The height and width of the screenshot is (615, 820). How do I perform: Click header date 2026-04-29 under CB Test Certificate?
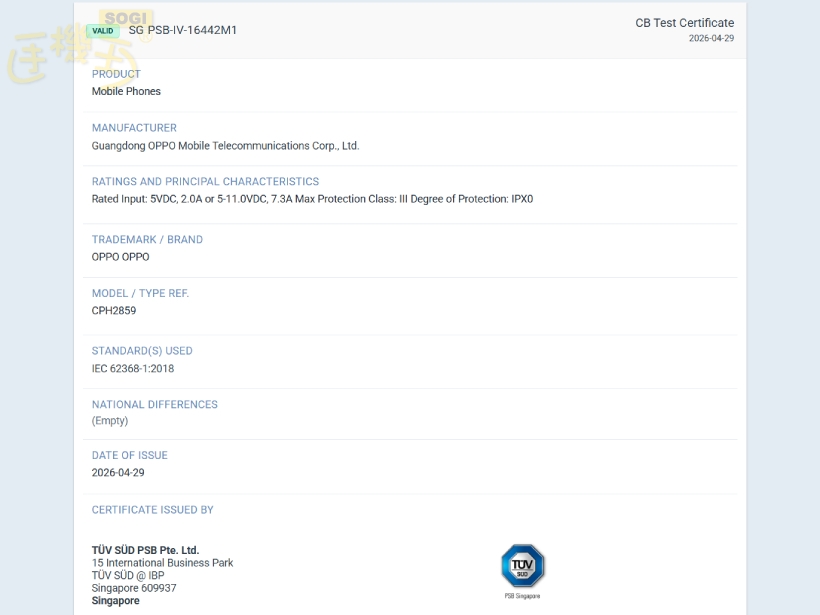(x=711, y=38)
